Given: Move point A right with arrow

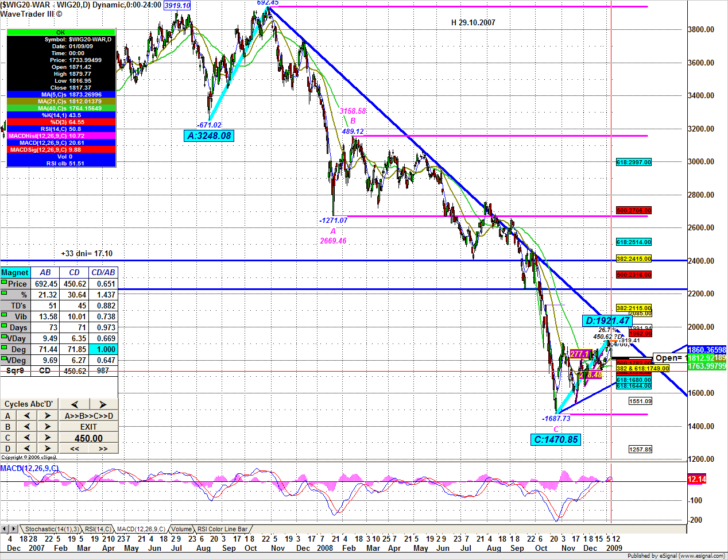Looking at the screenshot, I should click(x=48, y=416).
